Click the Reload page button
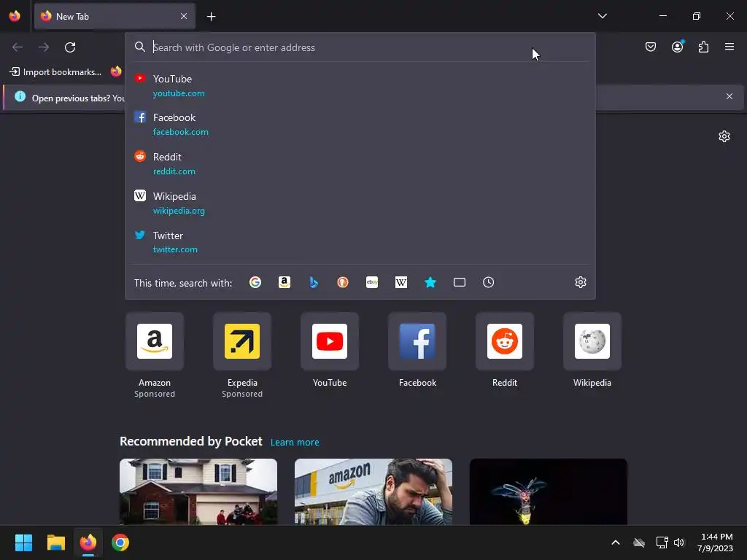747x560 pixels. click(x=70, y=47)
